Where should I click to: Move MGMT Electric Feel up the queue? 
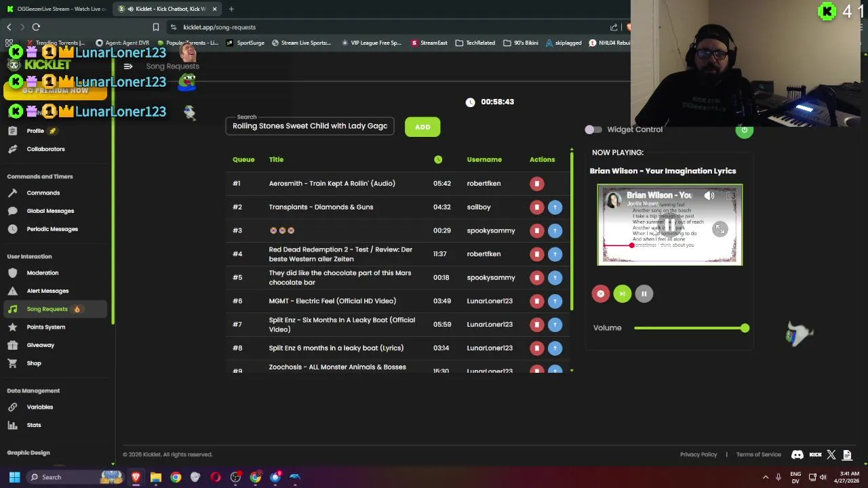coord(555,301)
